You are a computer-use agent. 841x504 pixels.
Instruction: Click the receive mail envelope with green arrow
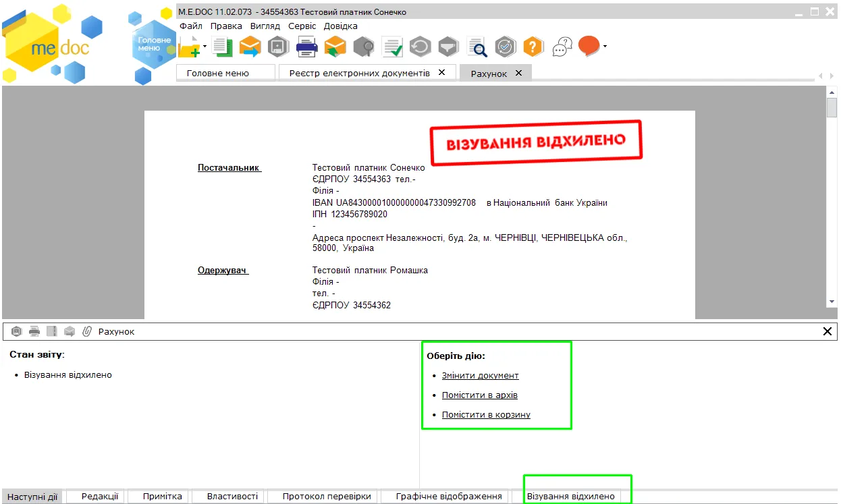coord(335,47)
